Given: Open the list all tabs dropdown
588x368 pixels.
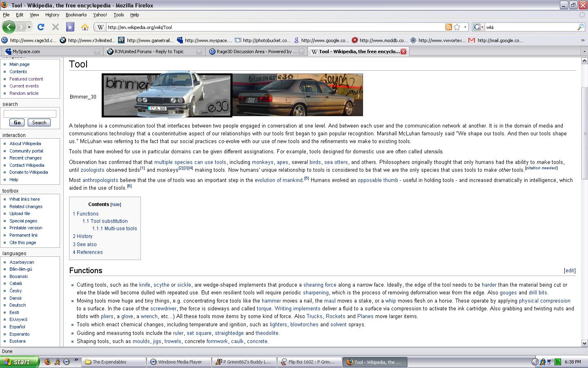Looking at the screenshot, I should [x=584, y=52].
